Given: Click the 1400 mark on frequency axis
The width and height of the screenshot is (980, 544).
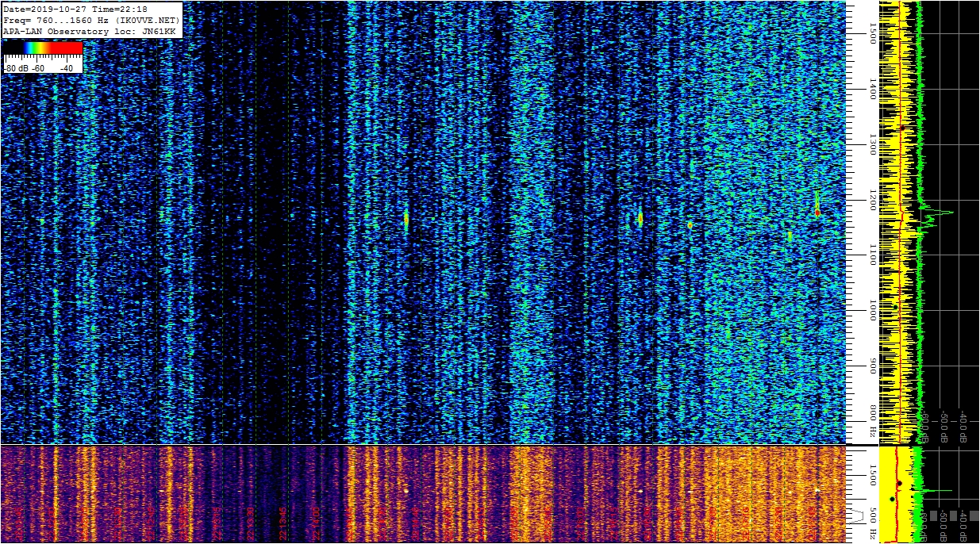Looking at the screenshot, I should click(x=873, y=90).
